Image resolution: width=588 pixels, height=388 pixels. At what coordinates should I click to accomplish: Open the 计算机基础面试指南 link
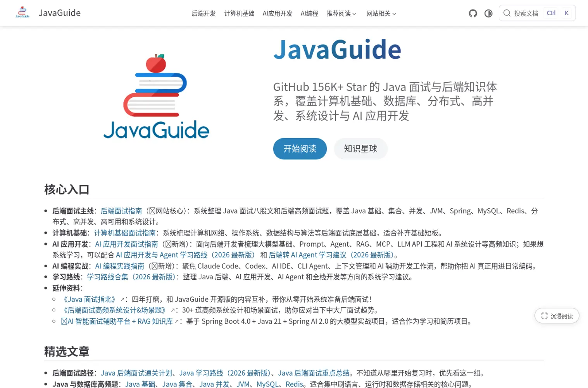pyautogui.click(x=125, y=233)
